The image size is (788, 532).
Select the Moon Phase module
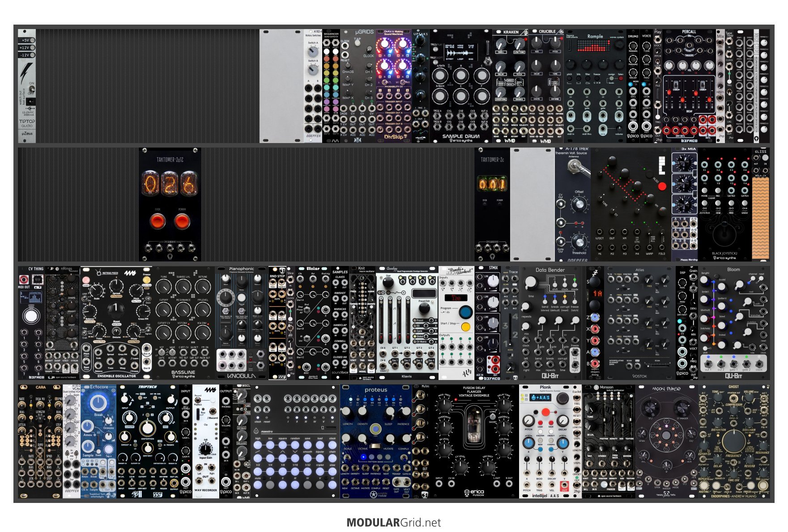(x=667, y=441)
